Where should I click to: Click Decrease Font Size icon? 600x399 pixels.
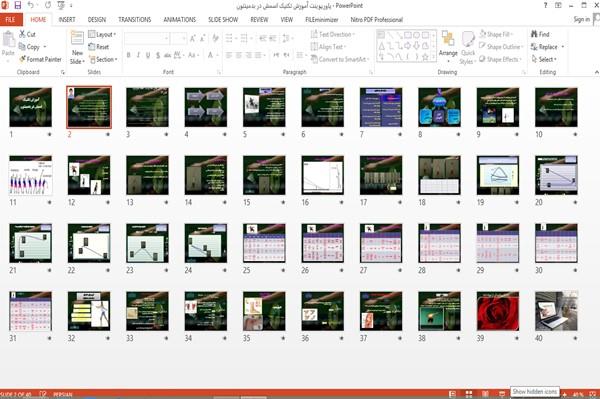click(202, 38)
